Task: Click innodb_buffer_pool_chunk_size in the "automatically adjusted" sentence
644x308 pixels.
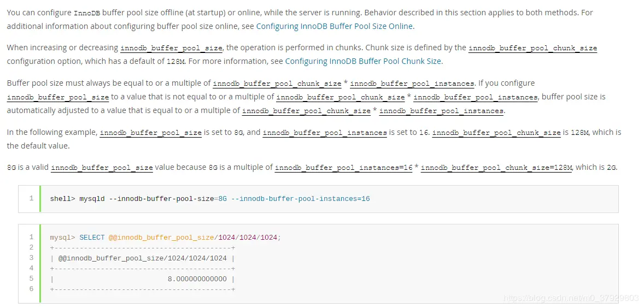Action: pos(306,111)
